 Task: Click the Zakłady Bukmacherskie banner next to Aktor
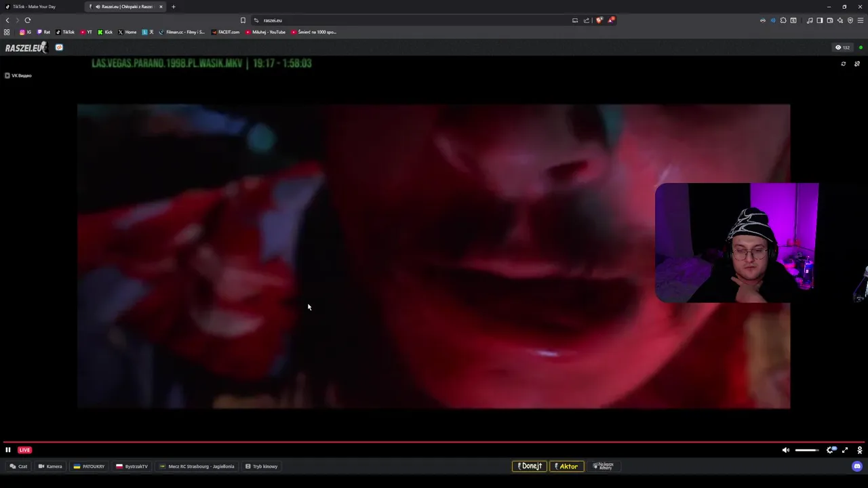(604, 466)
